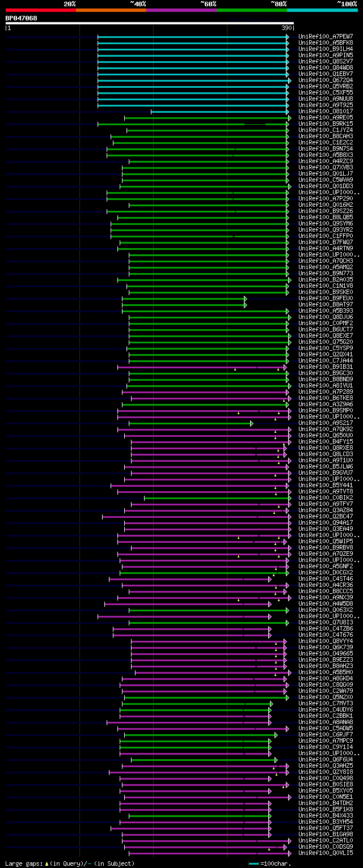Click the UniRef100_C2ATL0 label
Screen dimensions: 363x868
(326, 840)
